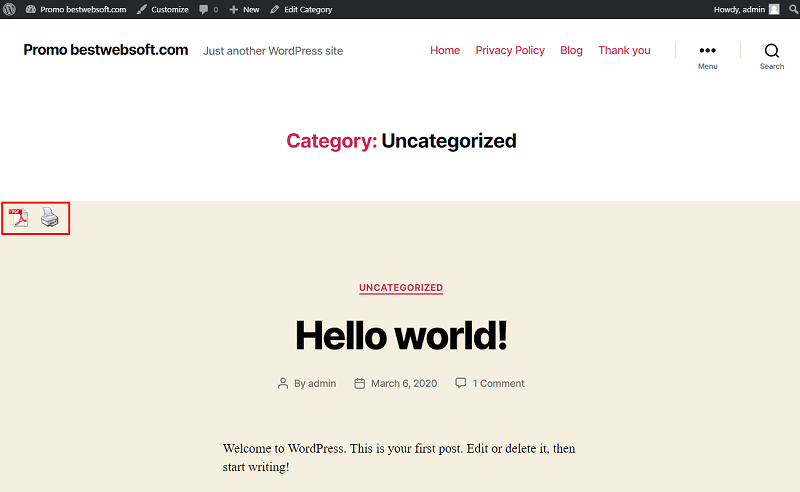This screenshot has width=800, height=492.
Task: Click the person icon beside By admin
Action: (283, 383)
